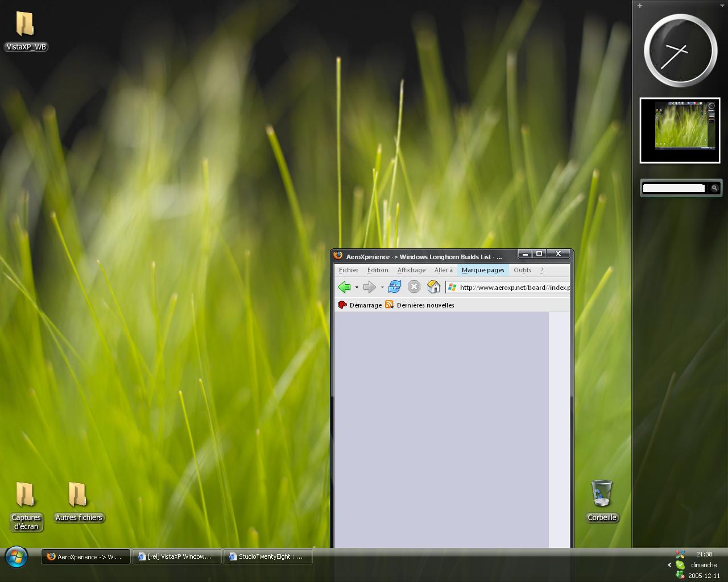728x582 pixels.
Task: Expand the Back button history dropdown
Action: point(357,288)
